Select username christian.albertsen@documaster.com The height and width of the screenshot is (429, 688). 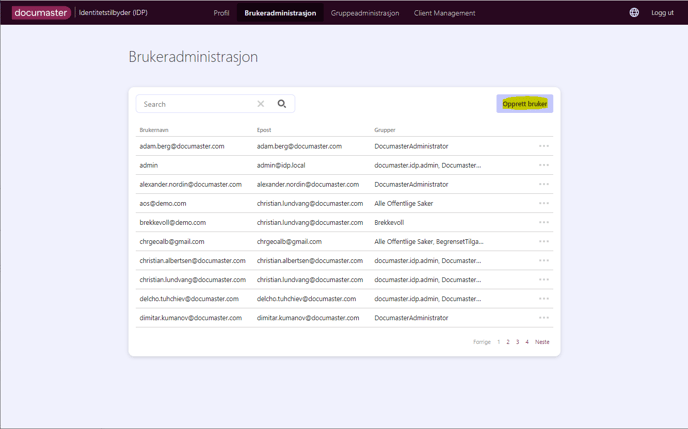(x=193, y=261)
